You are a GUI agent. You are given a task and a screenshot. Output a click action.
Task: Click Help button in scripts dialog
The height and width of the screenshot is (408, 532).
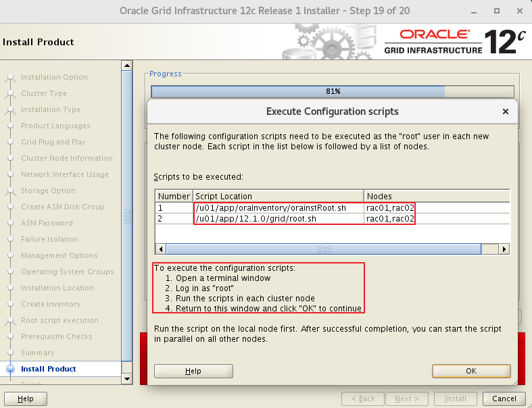(x=193, y=371)
